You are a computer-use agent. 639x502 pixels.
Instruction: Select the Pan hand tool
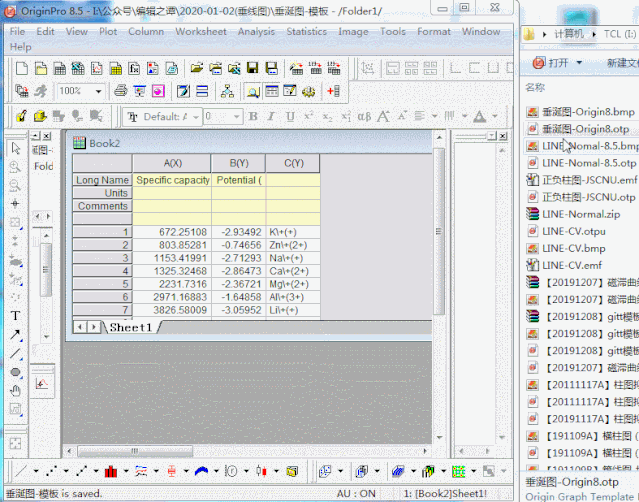[16, 391]
